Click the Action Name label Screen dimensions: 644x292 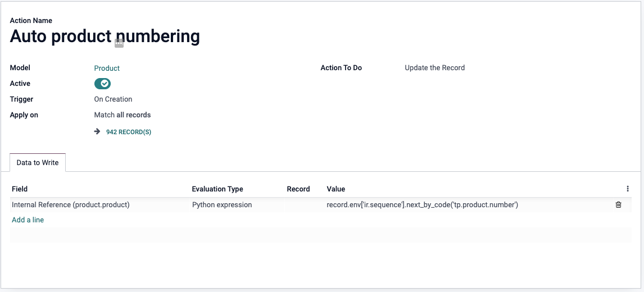pos(31,21)
